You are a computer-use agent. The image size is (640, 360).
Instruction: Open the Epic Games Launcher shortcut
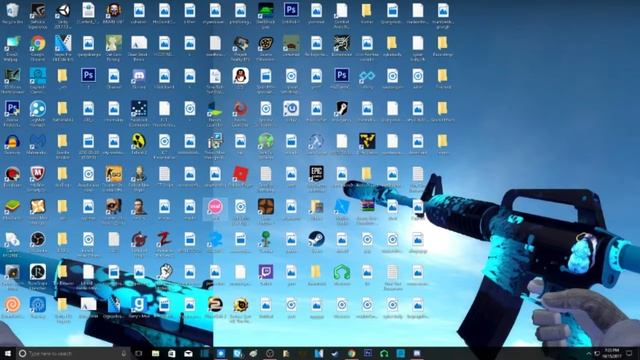pyautogui.click(x=316, y=174)
